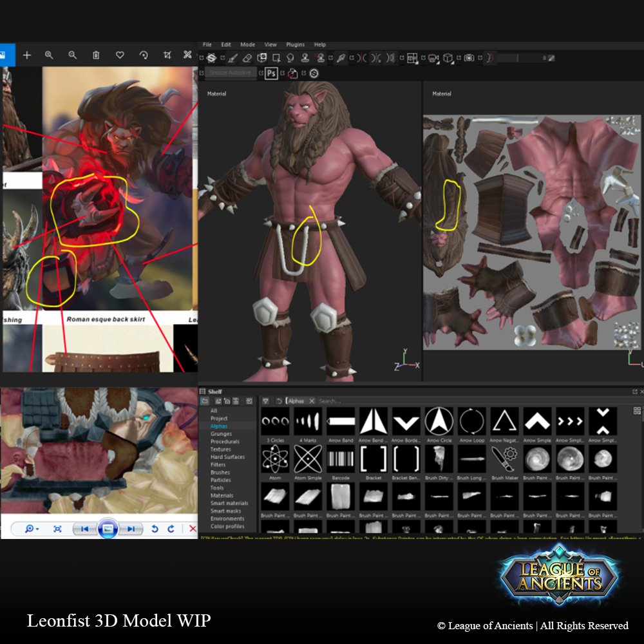Open the Material channel dropdown in the 3D viewport
The height and width of the screenshot is (644, 644).
[x=217, y=94]
